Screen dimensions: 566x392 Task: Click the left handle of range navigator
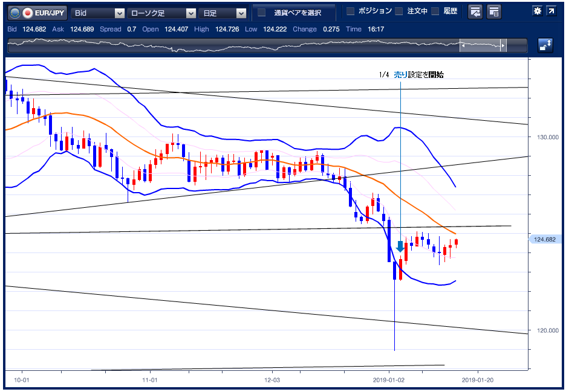pos(462,46)
